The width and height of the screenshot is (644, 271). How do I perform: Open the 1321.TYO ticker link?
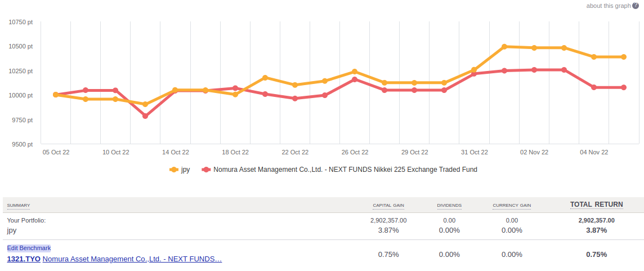click(x=23, y=259)
